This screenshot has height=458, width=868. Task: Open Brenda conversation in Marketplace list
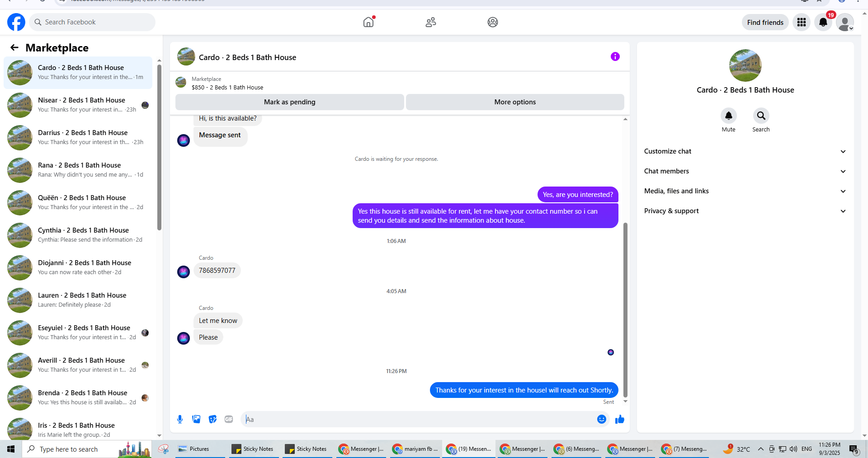78,397
